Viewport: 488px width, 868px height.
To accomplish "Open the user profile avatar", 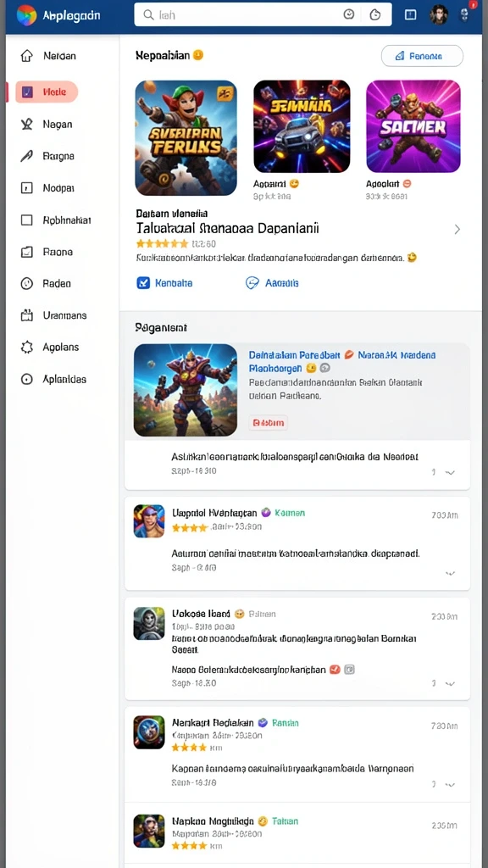I will [439, 14].
